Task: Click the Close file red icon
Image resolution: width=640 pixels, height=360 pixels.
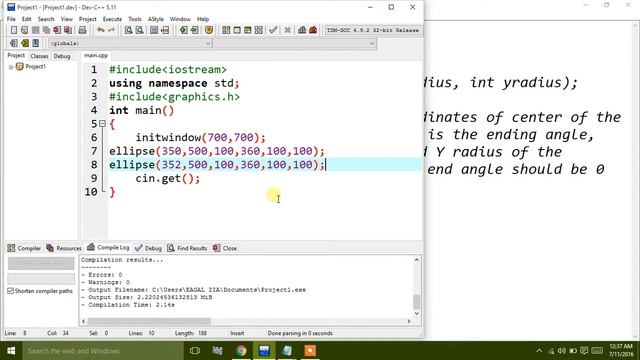Action: tap(57, 30)
